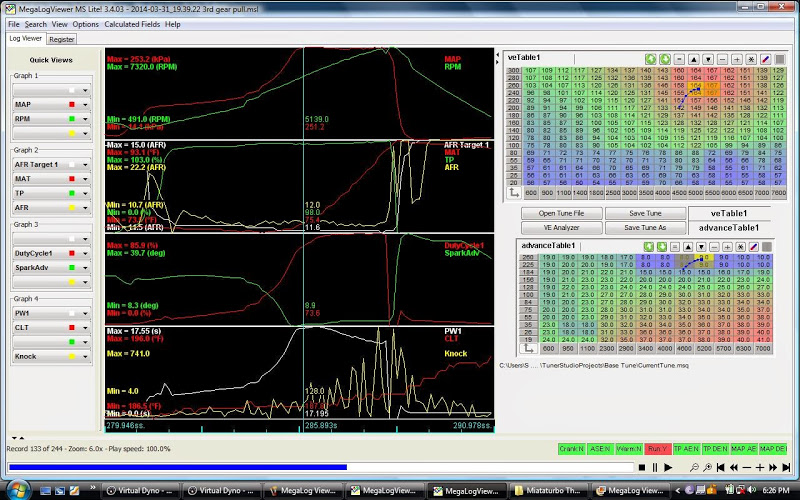Switch to the Register tab

[x=62, y=39]
